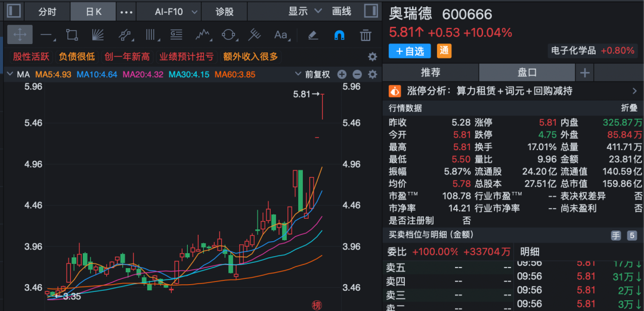The height and width of the screenshot is (311, 644).
Task: Click the trash can delete drawings icon
Action: coord(366,35)
